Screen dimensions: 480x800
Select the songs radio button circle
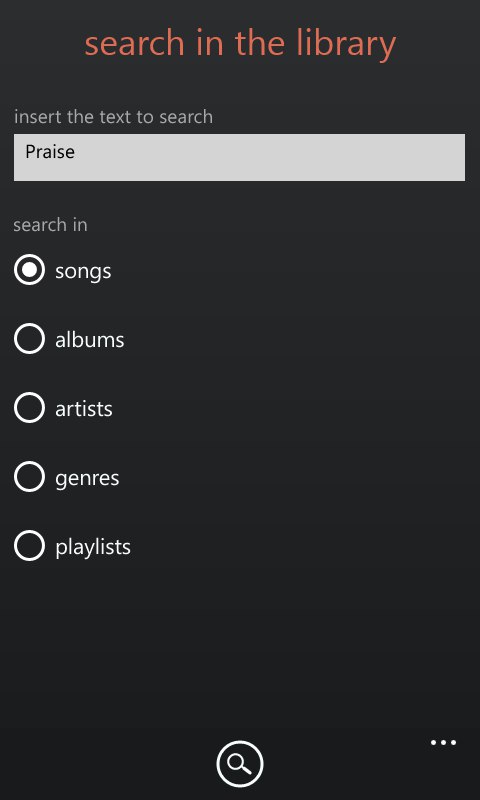[29, 269]
